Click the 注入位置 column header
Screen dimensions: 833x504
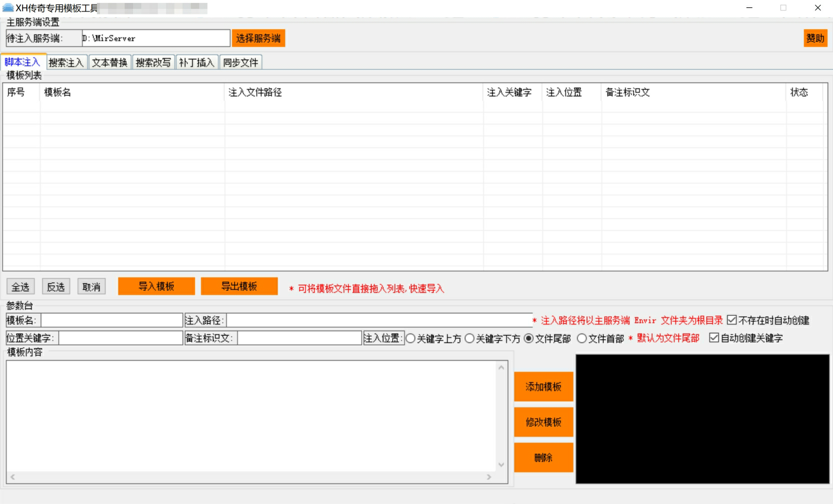[x=571, y=92]
